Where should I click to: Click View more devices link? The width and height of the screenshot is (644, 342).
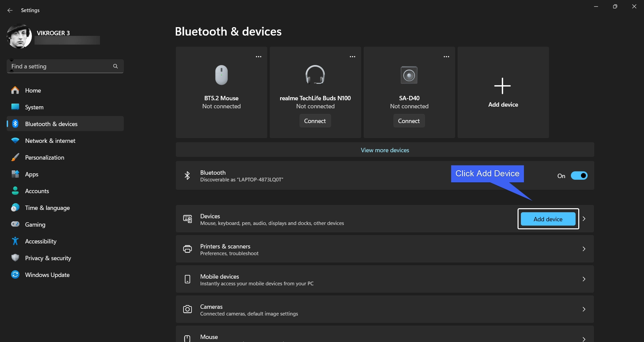385,150
